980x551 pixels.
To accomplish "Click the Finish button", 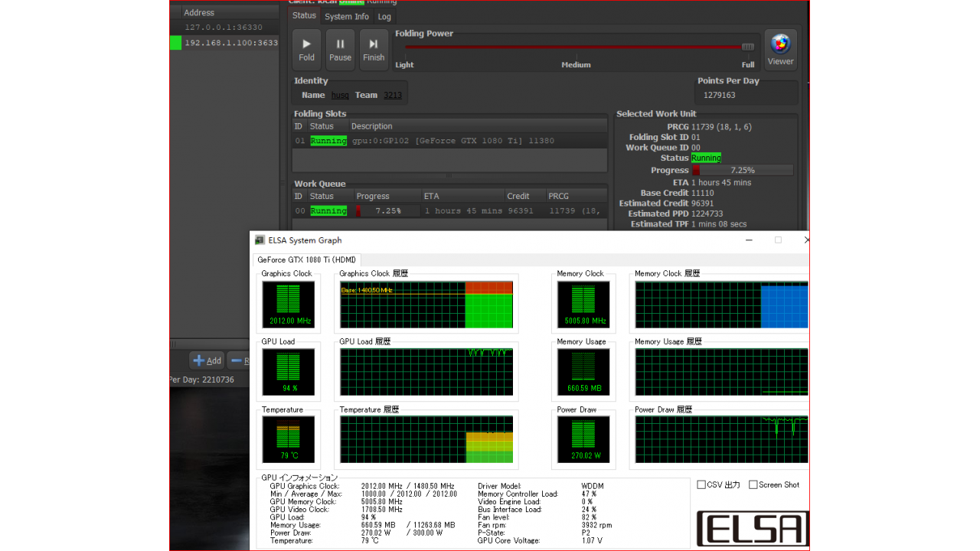I will (374, 50).
